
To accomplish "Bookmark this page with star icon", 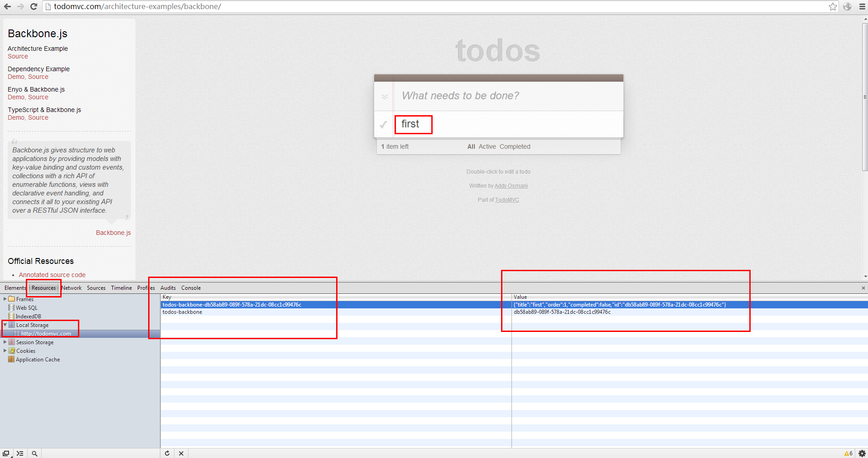I will pos(833,6).
